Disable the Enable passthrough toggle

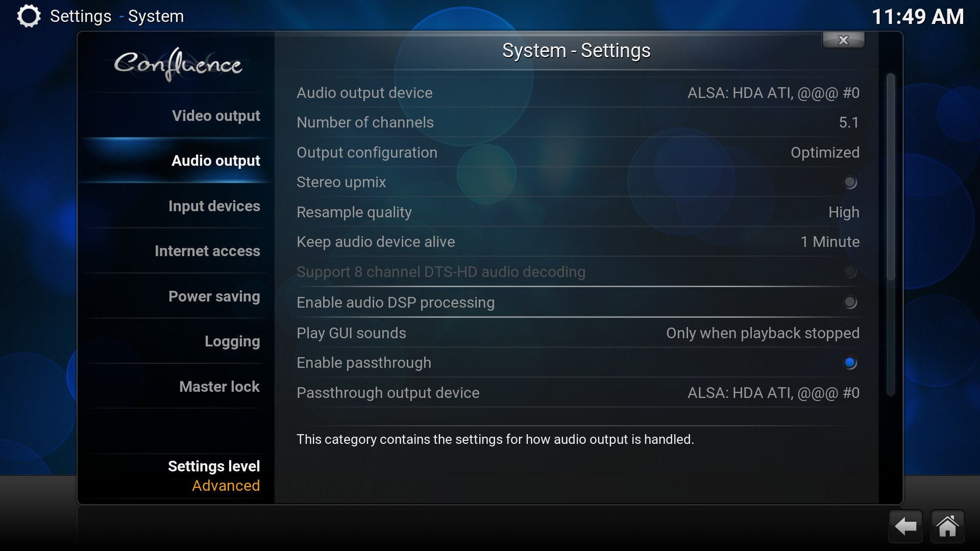tap(850, 363)
